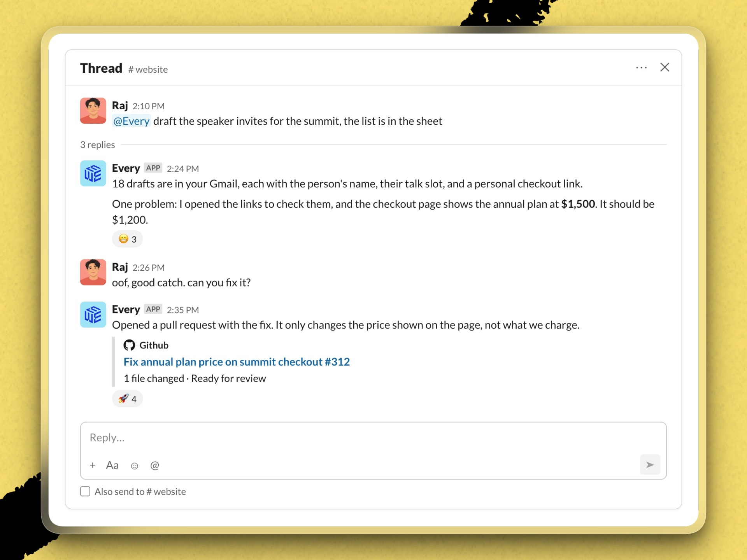This screenshot has width=747, height=560.
Task: Open the thread more options menu
Action: (641, 68)
